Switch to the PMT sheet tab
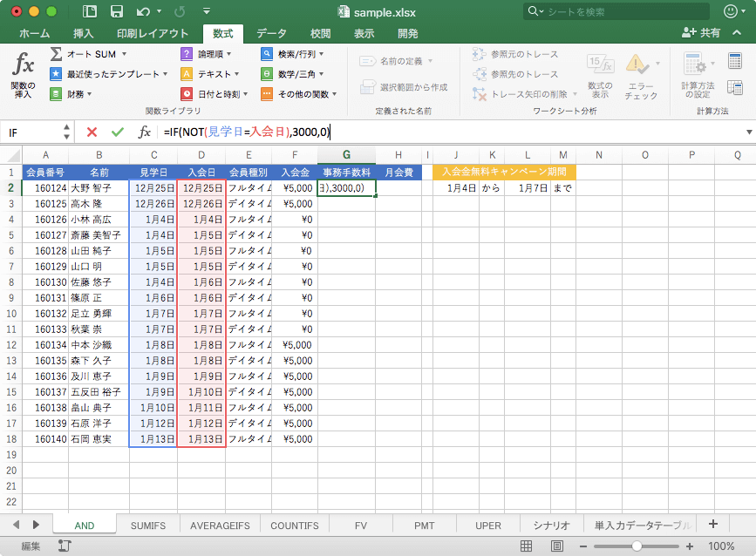 click(x=425, y=525)
